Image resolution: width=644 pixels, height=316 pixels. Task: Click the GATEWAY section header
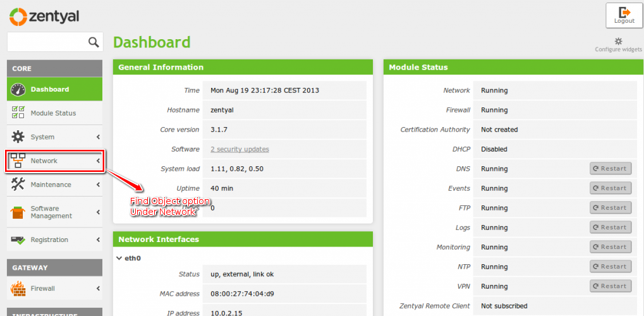coord(54,267)
